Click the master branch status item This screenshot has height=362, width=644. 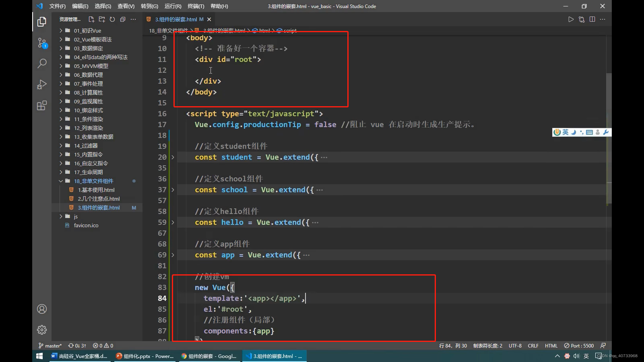coord(50,346)
